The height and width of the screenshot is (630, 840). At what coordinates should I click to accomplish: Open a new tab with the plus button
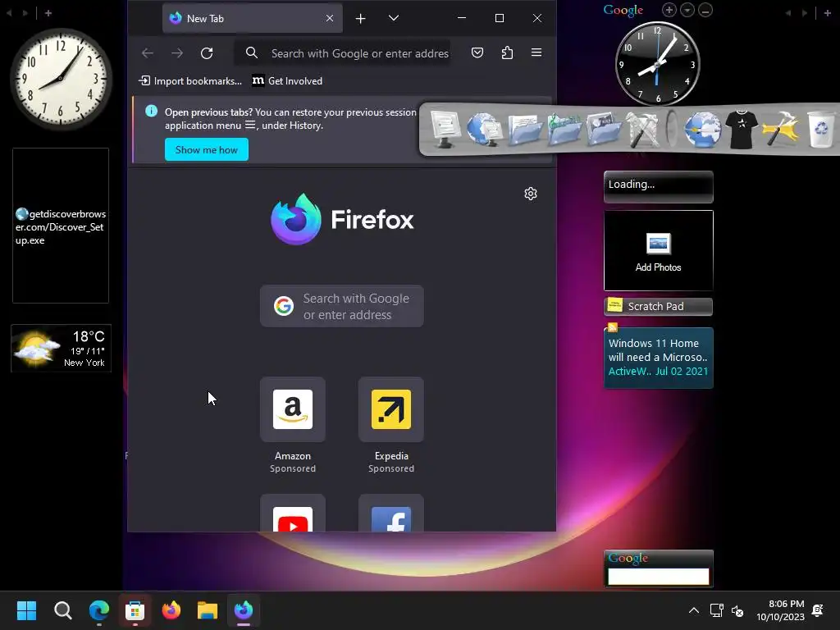(x=361, y=19)
